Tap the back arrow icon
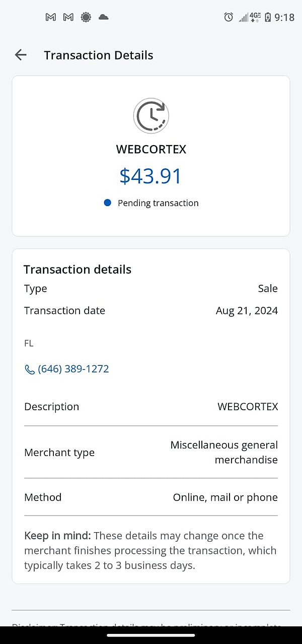 click(x=21, y=55)
